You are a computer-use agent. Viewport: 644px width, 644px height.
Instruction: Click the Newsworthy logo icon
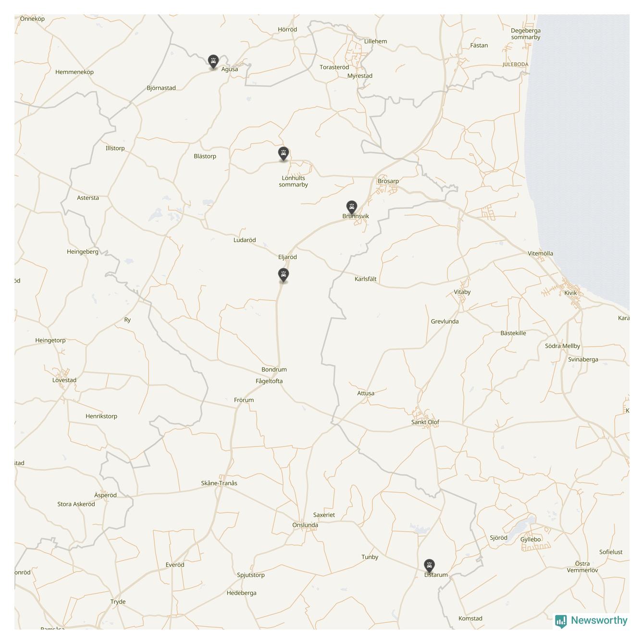click(x=561, y=621)
